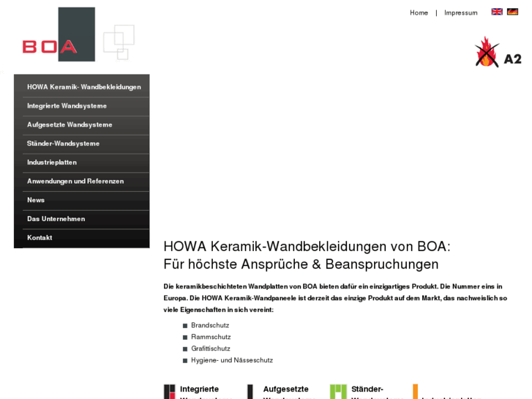Click the A2 fire protection badge

click(498, 52)
